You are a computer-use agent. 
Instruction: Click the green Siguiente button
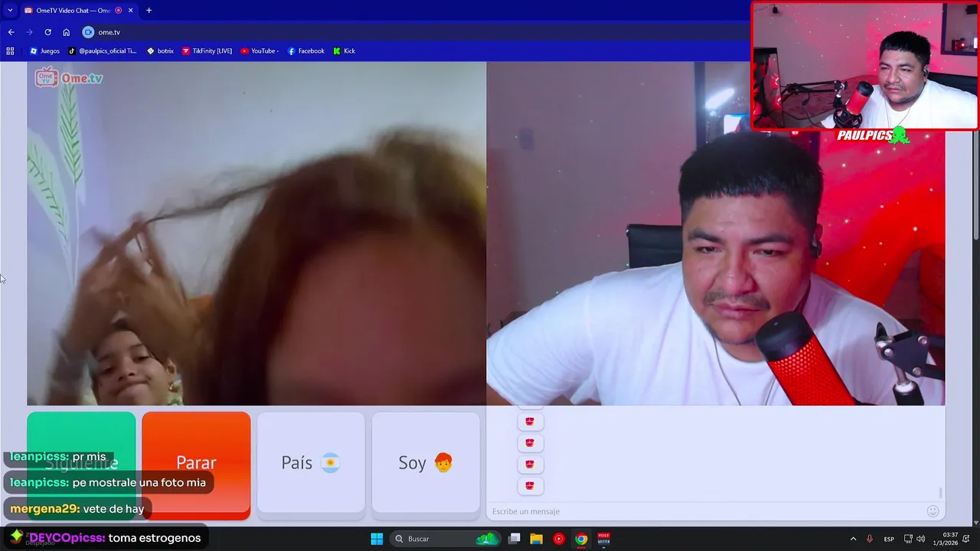pos(81,463)
